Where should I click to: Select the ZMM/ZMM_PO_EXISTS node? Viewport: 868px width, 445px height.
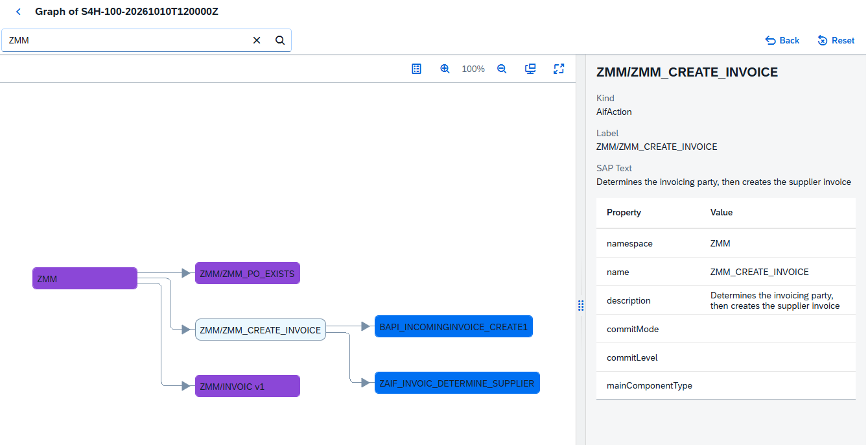pyautogui.click(x=248, y=273)
